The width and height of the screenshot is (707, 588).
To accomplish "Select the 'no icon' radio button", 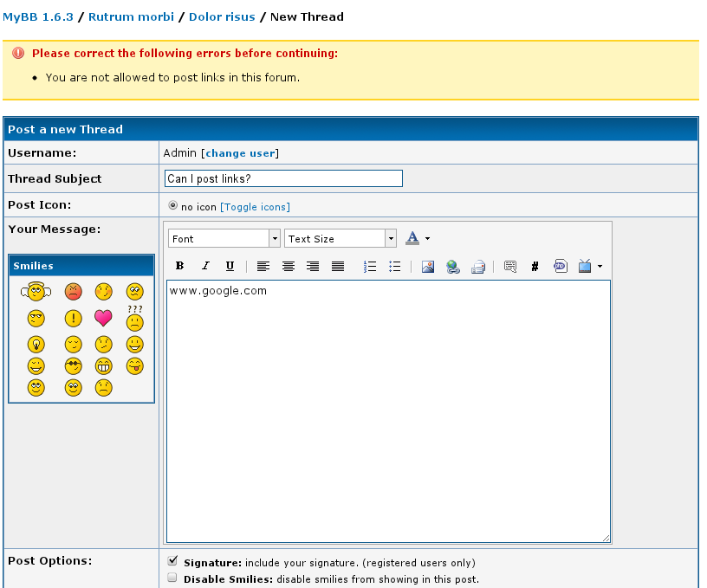I will 173,206.
